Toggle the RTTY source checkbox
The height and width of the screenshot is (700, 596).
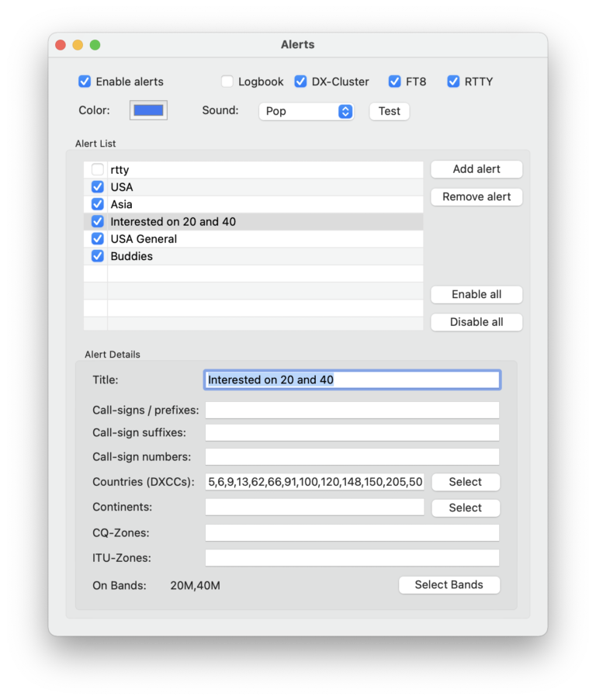[x=453, y=81]
